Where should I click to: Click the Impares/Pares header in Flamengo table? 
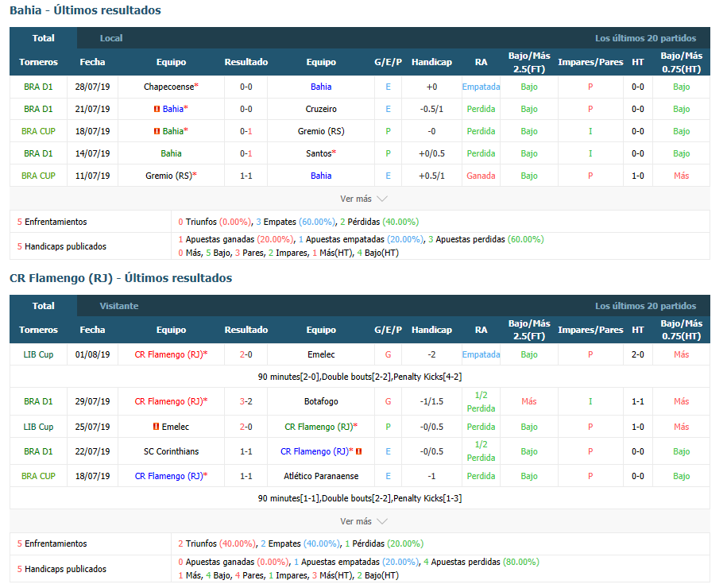click(x=590, y=330)
